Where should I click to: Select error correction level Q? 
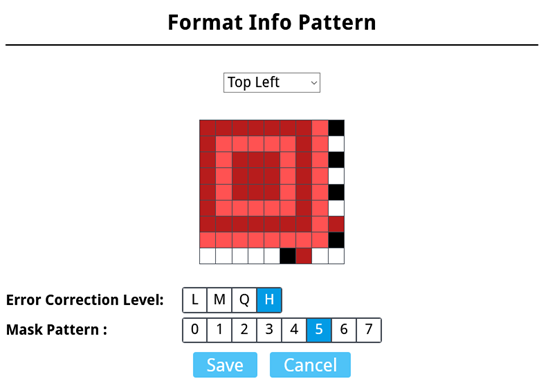[244, 300]
